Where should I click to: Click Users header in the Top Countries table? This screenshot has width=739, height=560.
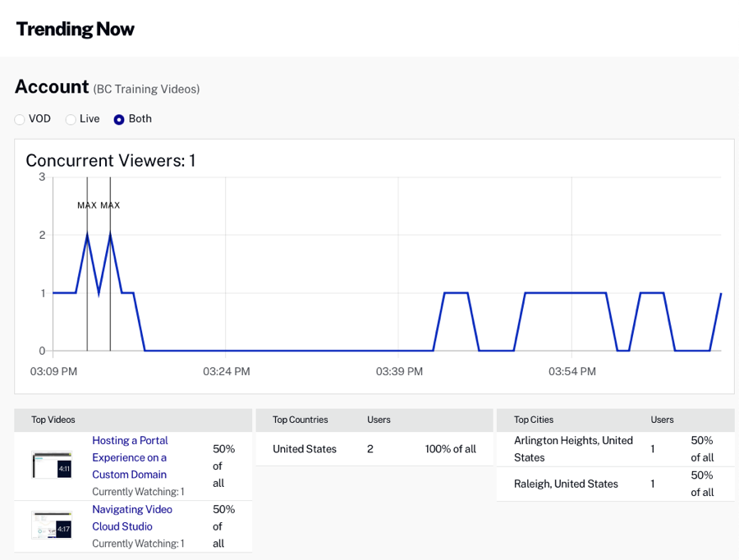379,420
